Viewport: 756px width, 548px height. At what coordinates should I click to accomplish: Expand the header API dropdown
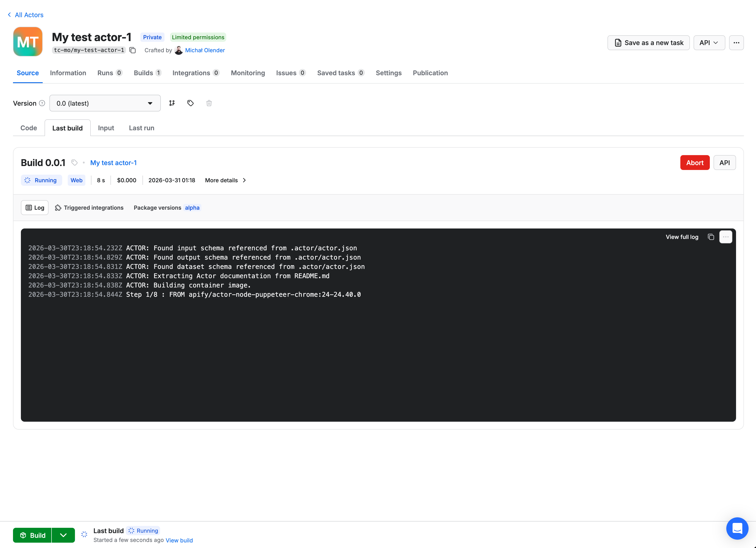coord(709,43)
